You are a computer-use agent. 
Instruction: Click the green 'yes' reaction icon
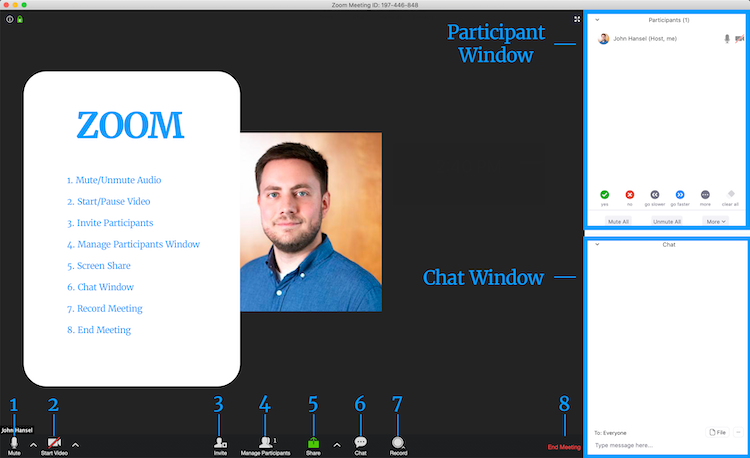tap(604, 194)
